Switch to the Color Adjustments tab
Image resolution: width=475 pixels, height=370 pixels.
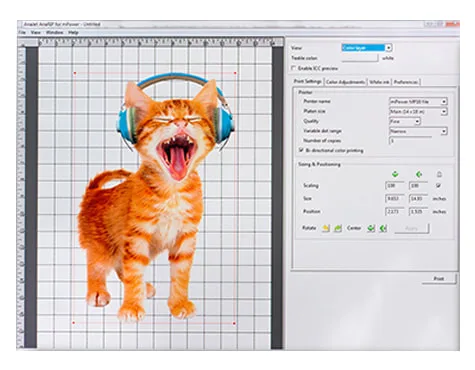pos(345,82)
